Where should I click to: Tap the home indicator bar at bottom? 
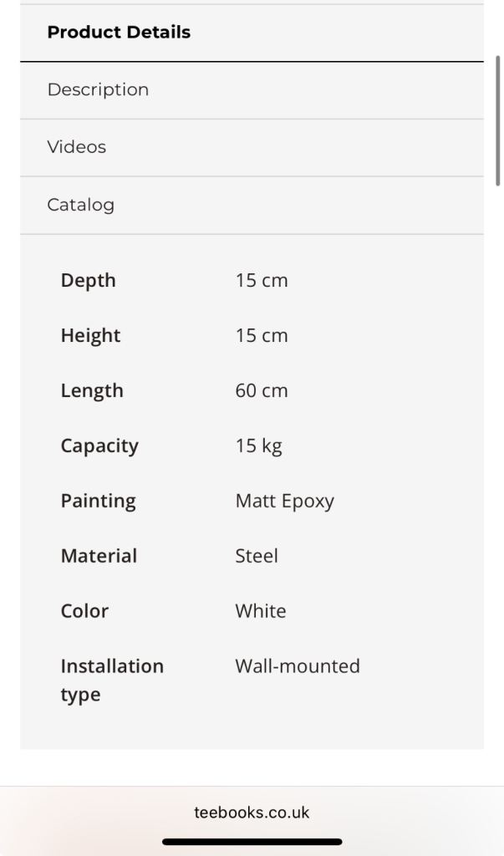(252, 842)
